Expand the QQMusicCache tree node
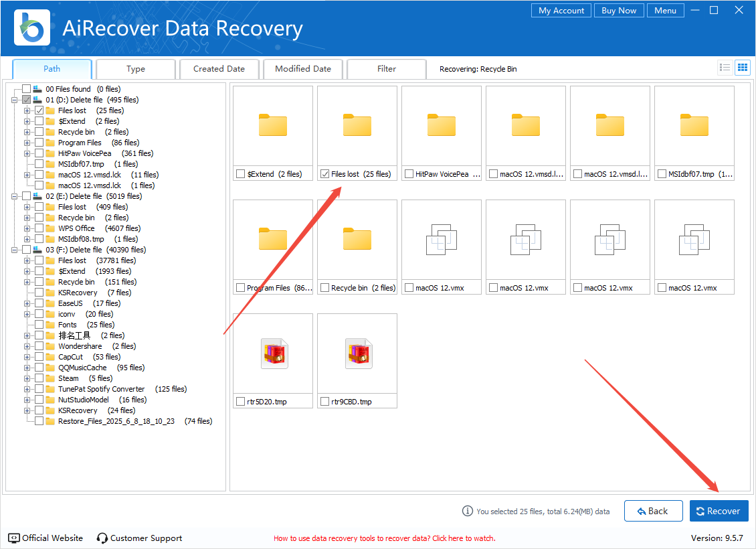756x549 pixels. coord(27,368)
